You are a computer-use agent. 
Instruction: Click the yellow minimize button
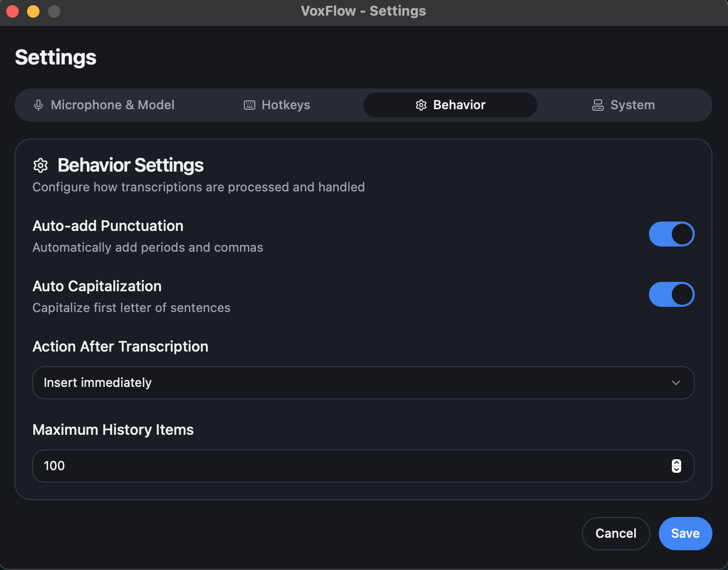pyautogui.click(x=33, y=11)
